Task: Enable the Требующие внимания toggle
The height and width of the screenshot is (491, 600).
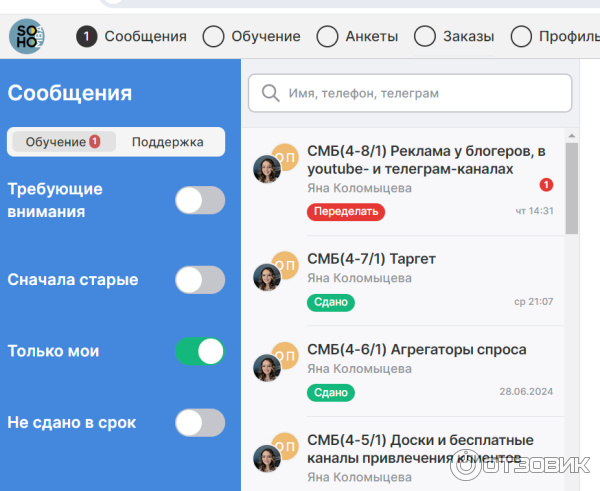Action: pyautogui.click(x=200, y=200)
